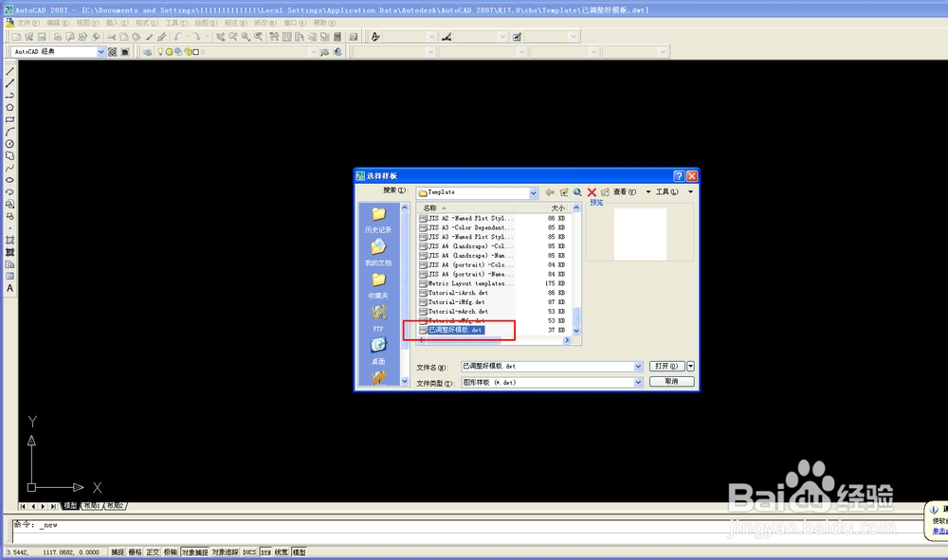Select the Line tool in draw toolbar
The width and height of the screenshot is (948, 560).
(9, 71)
